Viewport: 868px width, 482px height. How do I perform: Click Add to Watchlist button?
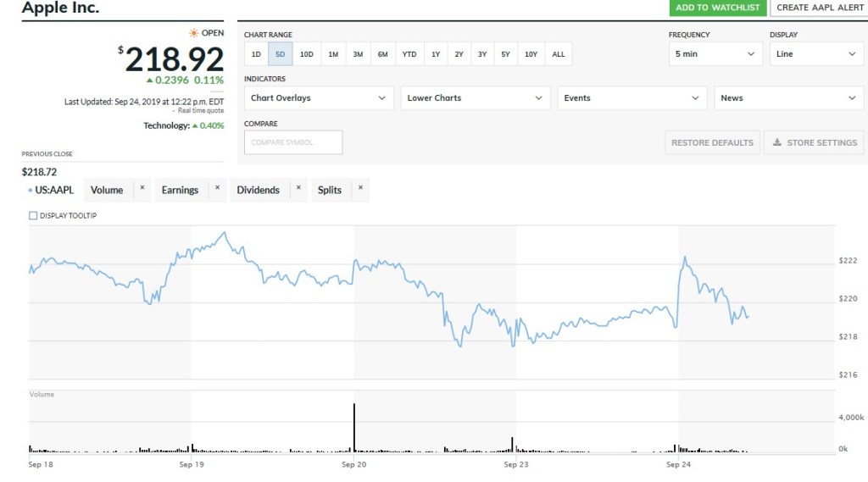tap(717, 8)
